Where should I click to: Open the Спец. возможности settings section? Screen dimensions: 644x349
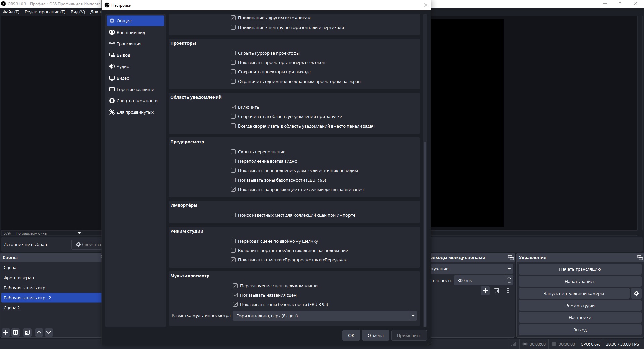coord(135,101)
